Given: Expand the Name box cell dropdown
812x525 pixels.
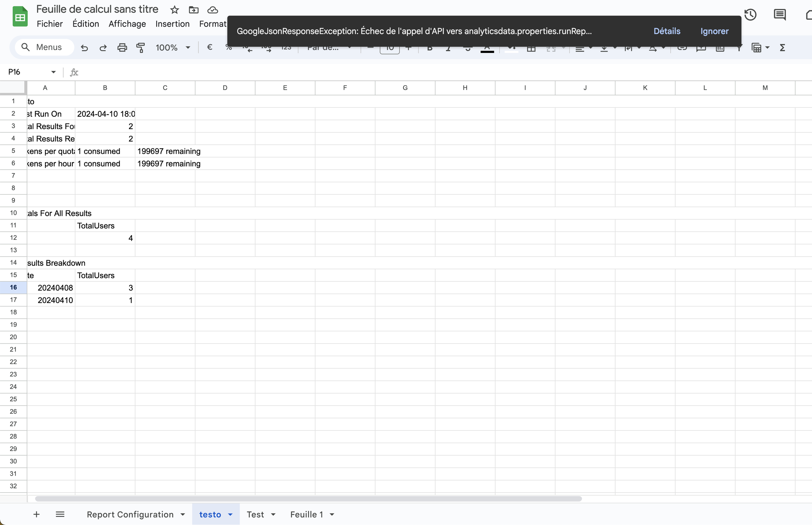Looking at the screenshot, I should coord(53,72).
